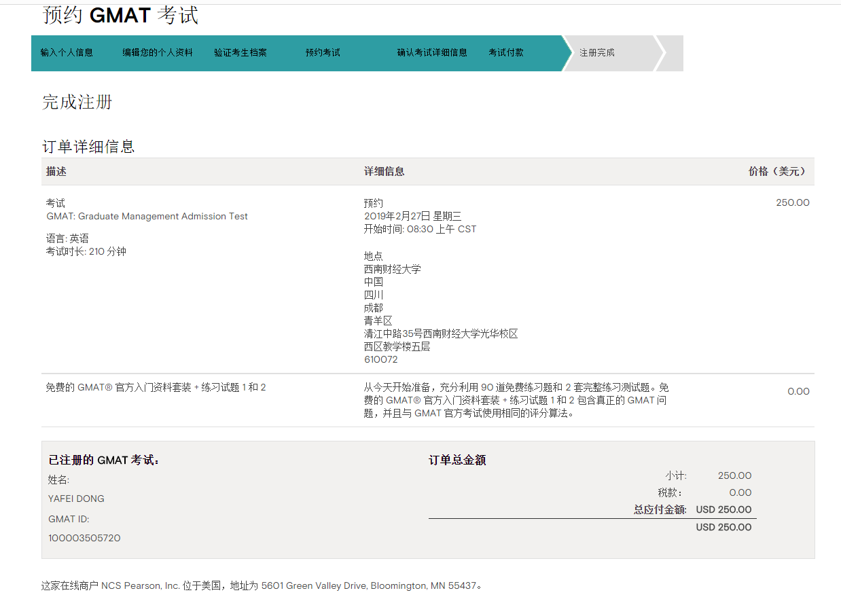Open the 订单详细信息 section
Viewport: 841px width, 616px height.
tap(88, 145)
